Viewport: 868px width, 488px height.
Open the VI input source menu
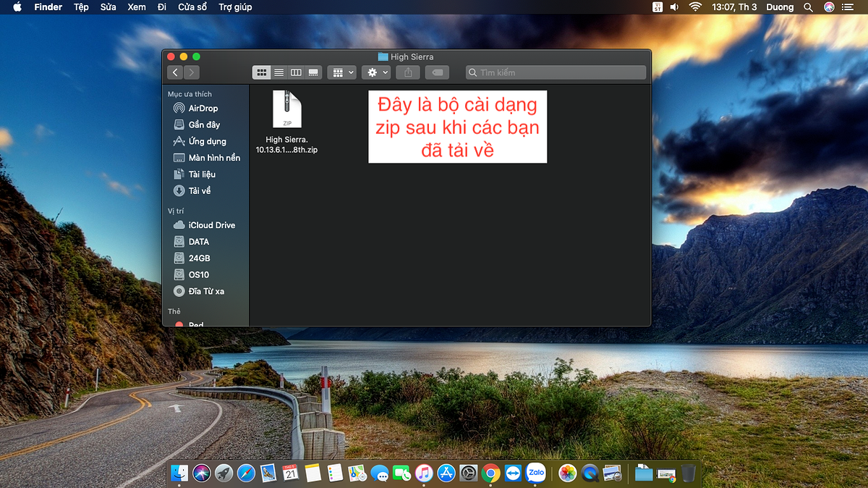pyautogui.click(x=657, y=7)
